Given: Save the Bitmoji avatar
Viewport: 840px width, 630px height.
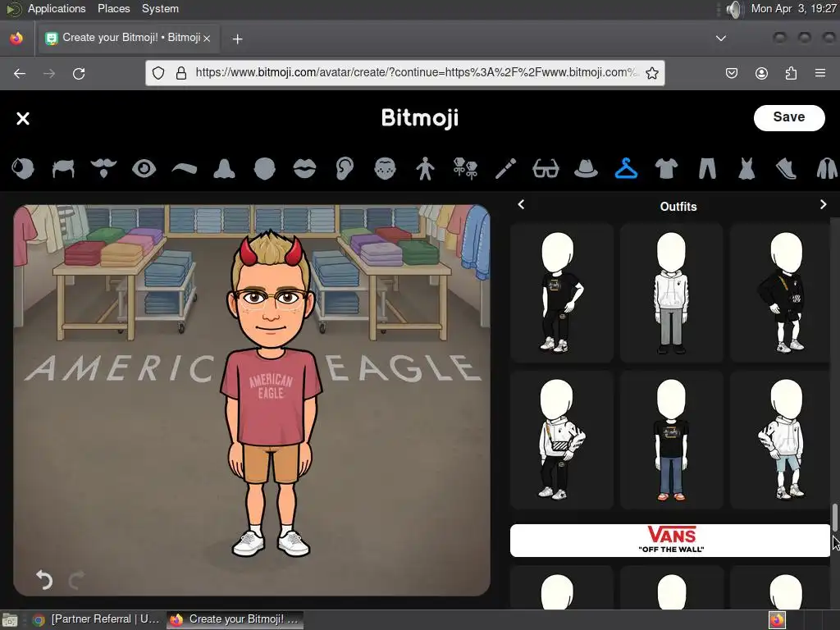Looking at the screenshot, I should [x=789, y=117].
